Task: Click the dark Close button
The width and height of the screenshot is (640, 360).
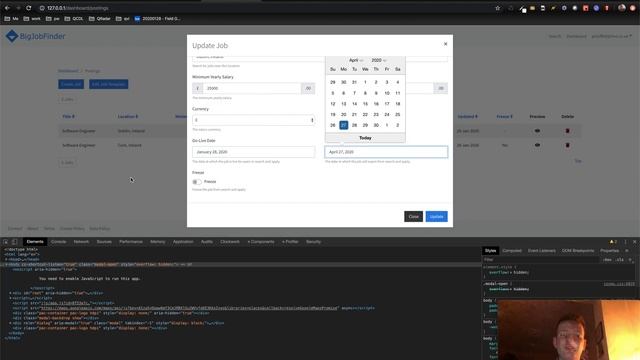Action: pos(413,216)
